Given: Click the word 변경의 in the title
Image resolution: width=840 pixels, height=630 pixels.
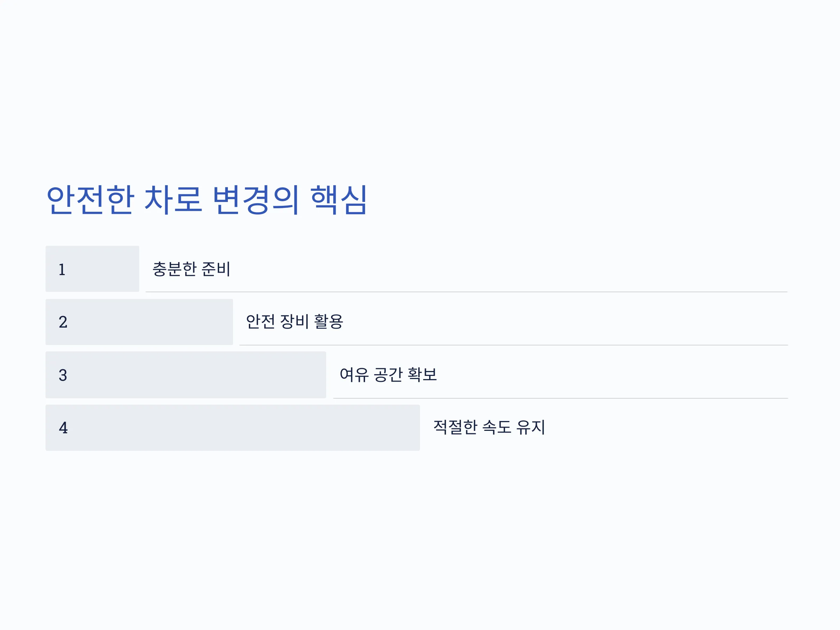Looking at the screenshot, I should point(255,200).
